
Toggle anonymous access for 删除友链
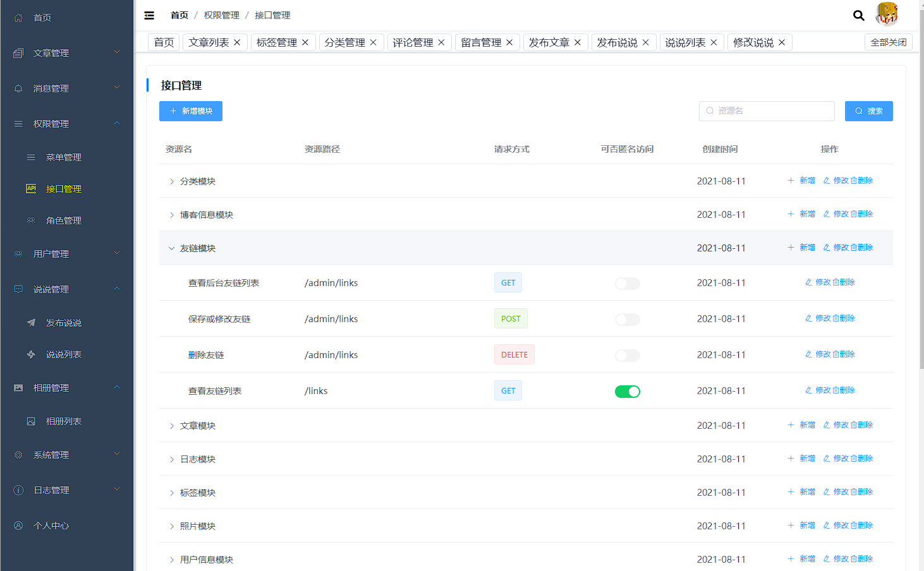(627, 356)
